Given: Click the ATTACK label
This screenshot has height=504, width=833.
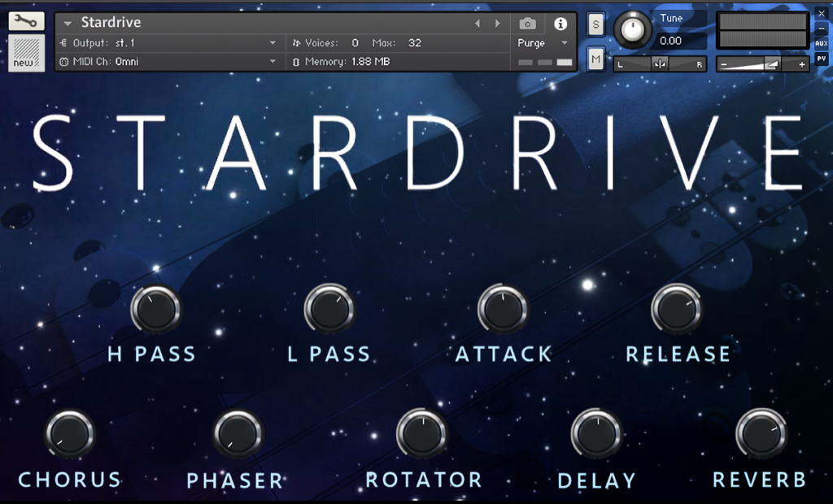Looking at the screenshot, I should 504,354.
